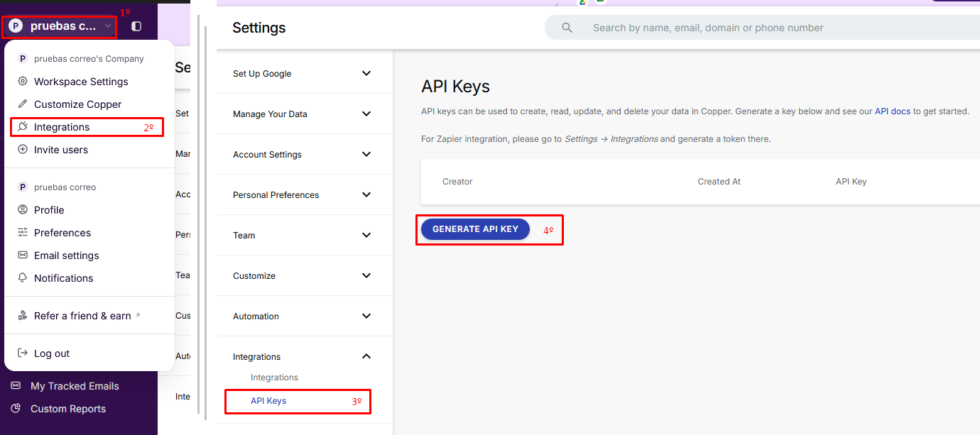The width and height of the screenshot is (980, 435).
Task: Click the Preferences sliders icon
Action: pos(23,233)
